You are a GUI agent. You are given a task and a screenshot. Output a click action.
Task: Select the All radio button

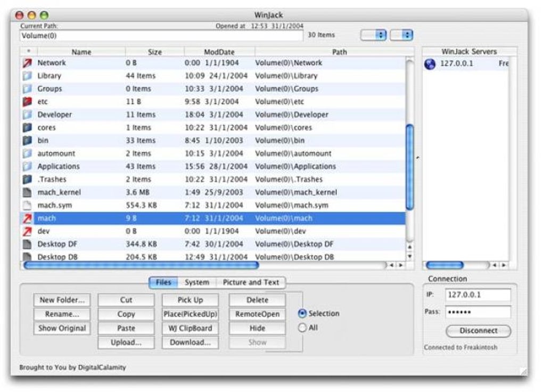pos(302,328)
